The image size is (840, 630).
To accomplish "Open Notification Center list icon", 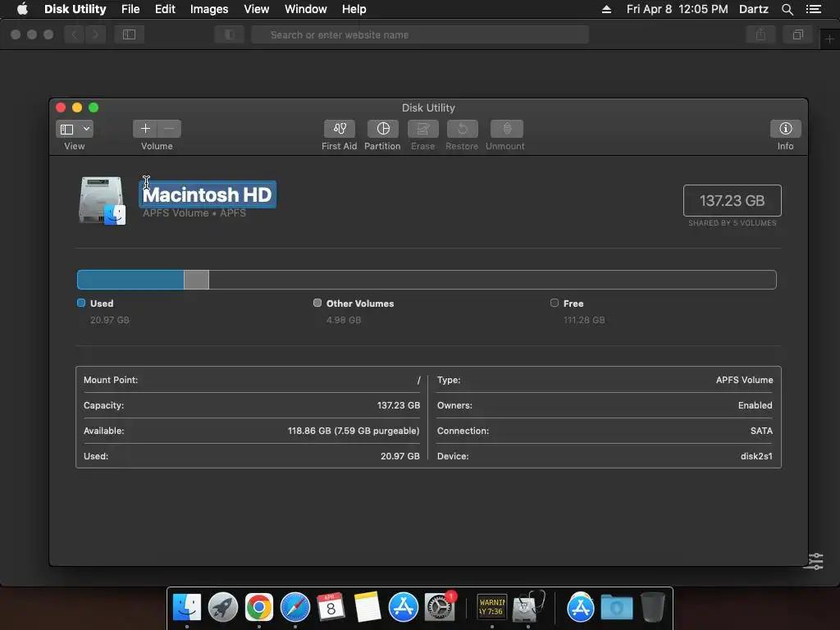I will [814, 9].
